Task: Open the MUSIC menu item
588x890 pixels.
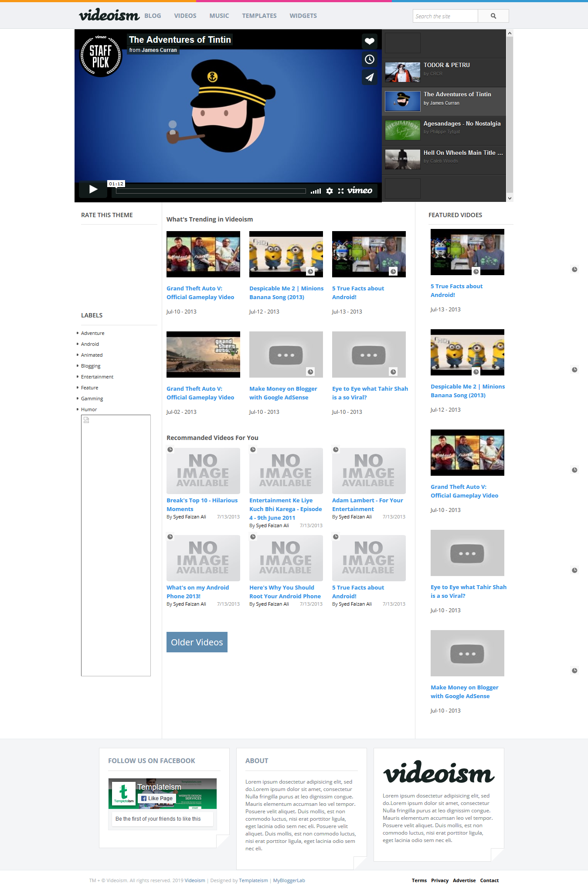Action: click(x=219, y=16)
